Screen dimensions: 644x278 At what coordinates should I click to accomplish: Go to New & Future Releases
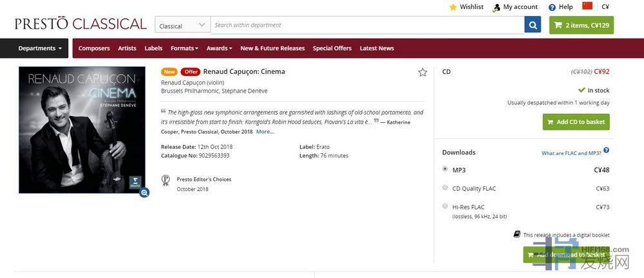[272, 48]
